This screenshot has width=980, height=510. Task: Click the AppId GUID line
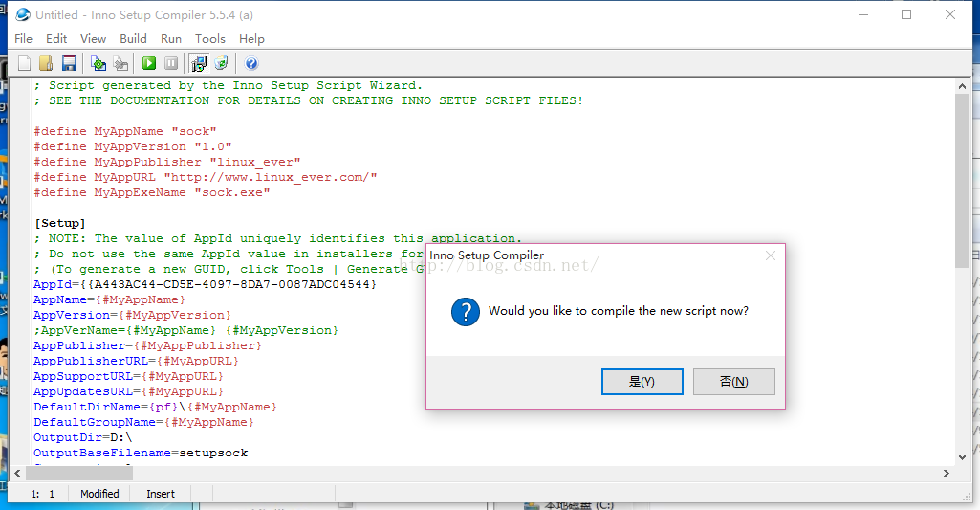pos(206,285)
